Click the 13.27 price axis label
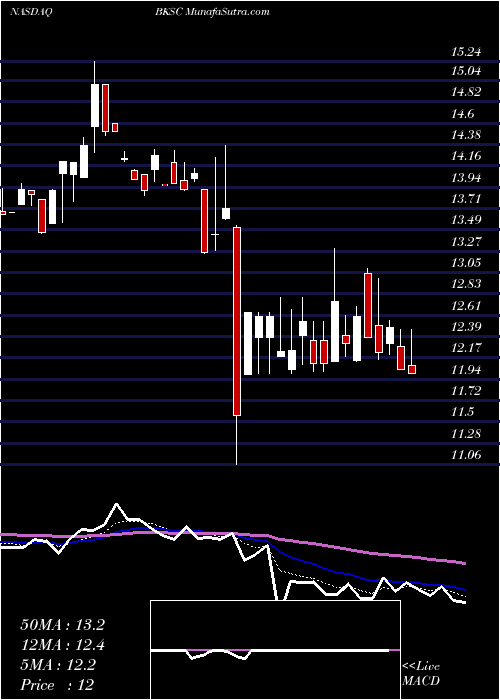500x700 pixels. click(466, 242)
